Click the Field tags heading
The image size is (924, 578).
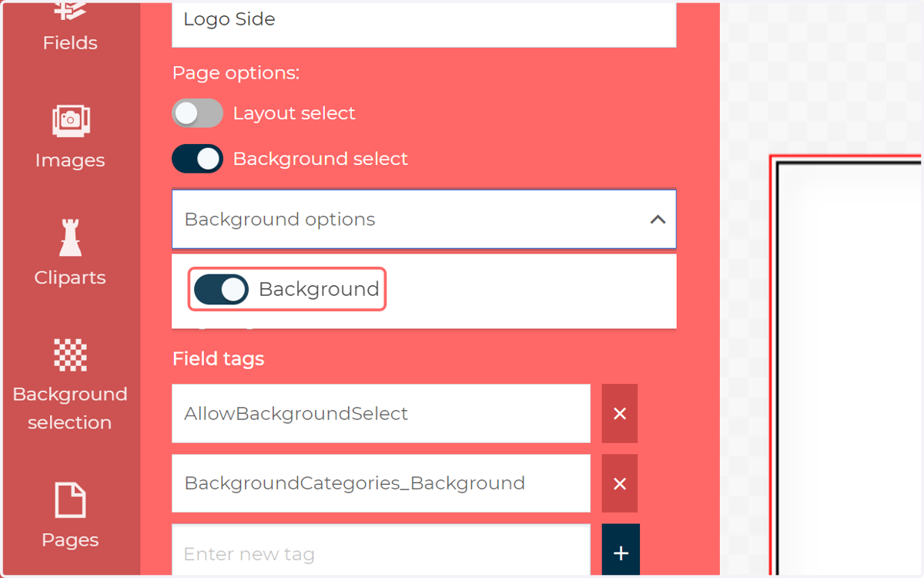point(219,358)
